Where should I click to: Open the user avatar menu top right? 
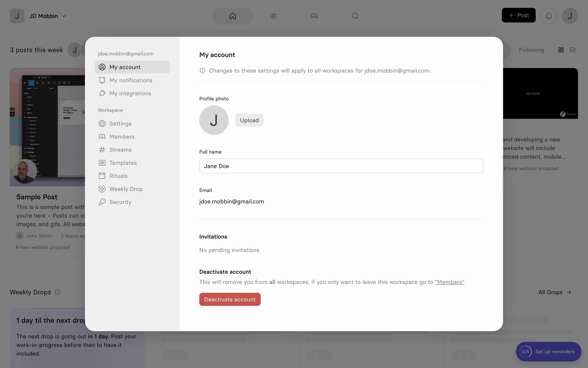570,16
